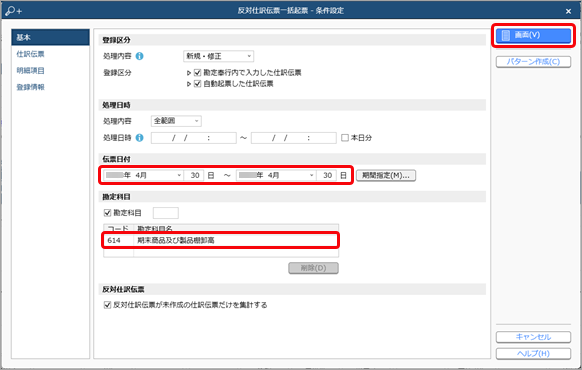Image resolution: width=582 pixels, height=370 pixels.
Task: Select row 614 期末商品及び製品棚卸高
Action: [221, 240]
